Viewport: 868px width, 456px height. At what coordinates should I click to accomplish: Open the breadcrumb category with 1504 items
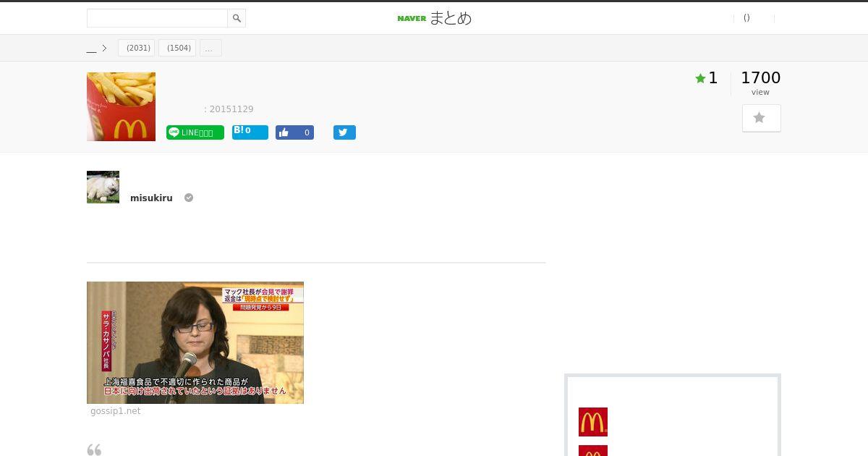pyautogui.click(x=177, y=48)
